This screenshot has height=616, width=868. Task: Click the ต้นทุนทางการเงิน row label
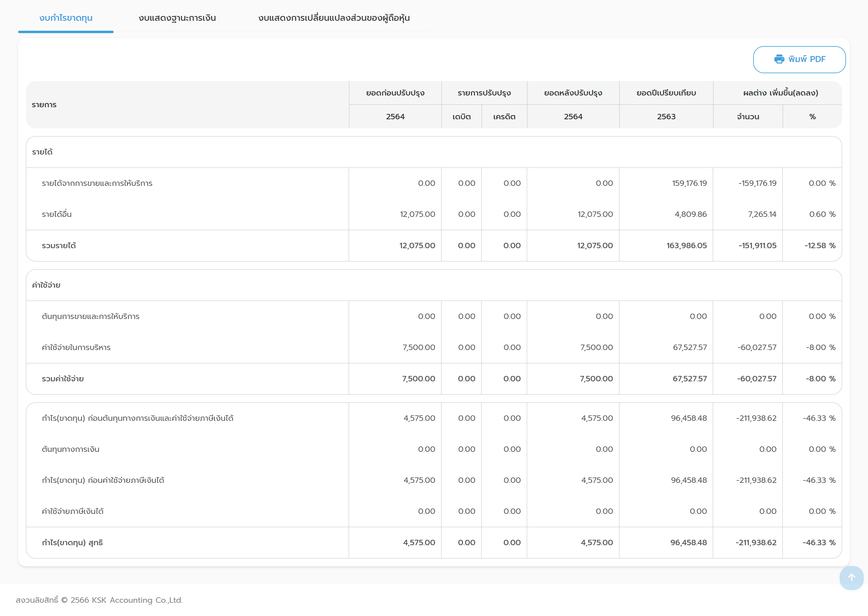coord(70,449)
